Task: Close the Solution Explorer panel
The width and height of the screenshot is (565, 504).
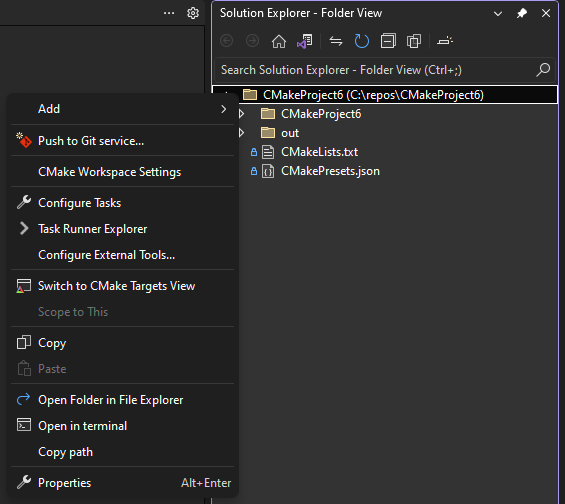Action: click(546, 13)
